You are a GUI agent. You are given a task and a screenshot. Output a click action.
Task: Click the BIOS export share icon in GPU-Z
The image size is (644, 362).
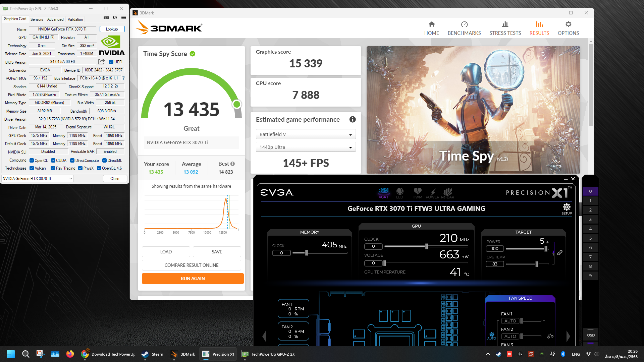tap(101, 62)
